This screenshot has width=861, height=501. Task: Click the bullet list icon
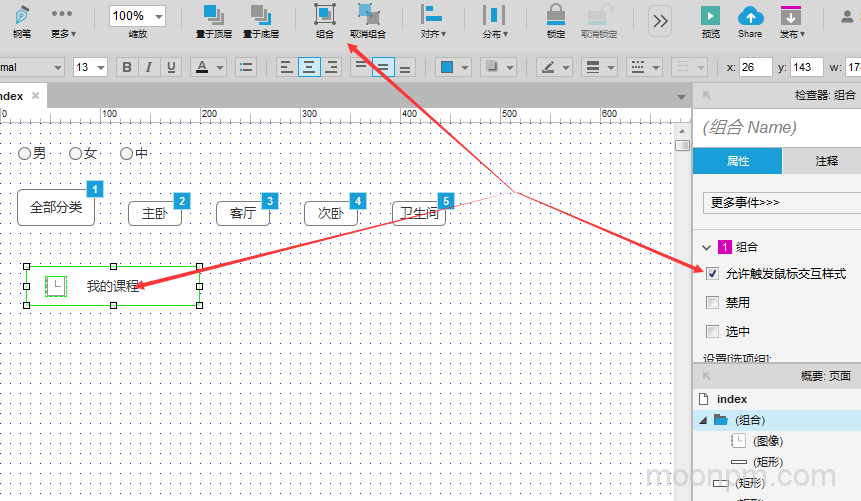click(x=246, y=67)
